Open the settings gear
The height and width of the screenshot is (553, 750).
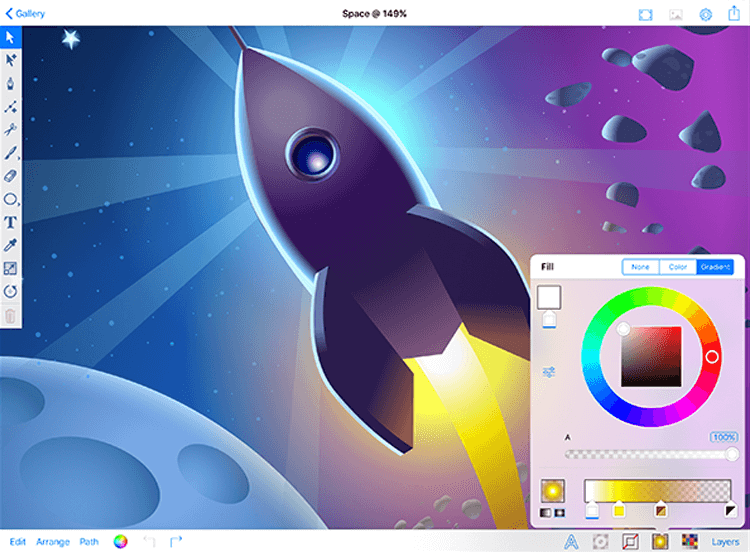pyautogui.click(x=705, y=14)
